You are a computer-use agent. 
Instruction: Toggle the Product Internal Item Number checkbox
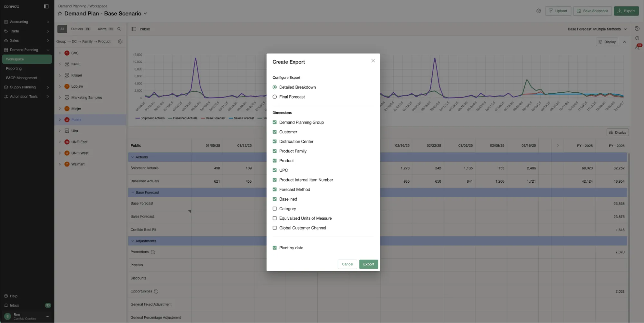(x=275, y=180)
